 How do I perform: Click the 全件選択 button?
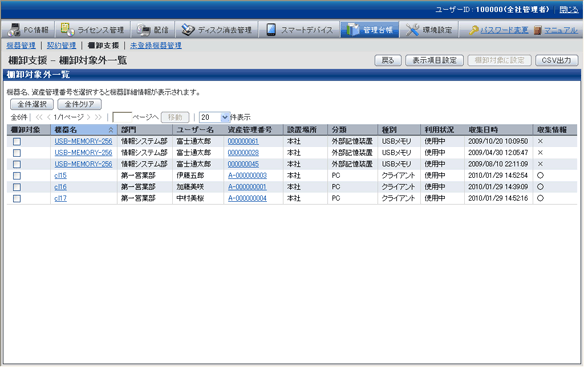pos(32,104)
